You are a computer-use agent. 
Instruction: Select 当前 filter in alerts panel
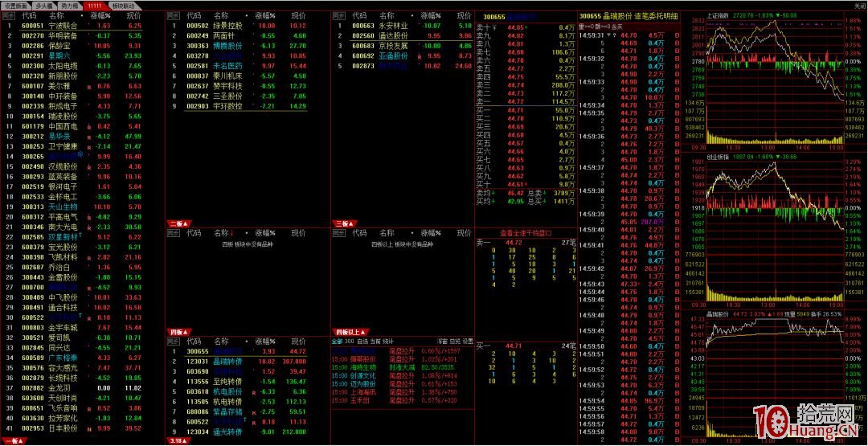pyautogui.click(x=375, y=341)
